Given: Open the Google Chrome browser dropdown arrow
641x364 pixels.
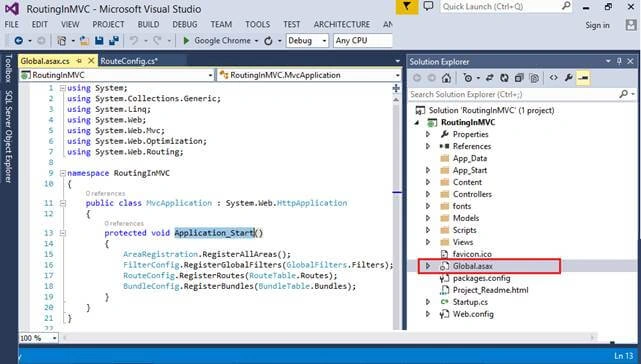Looking at the screenshot, I should coord(256,41).
